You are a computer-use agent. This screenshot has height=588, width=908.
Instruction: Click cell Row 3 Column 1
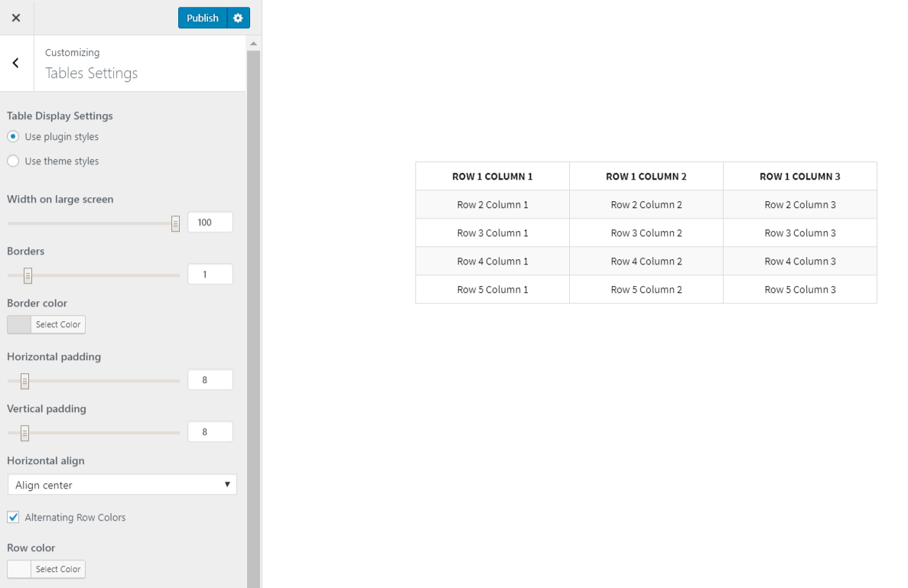click(x=492, y=233)
